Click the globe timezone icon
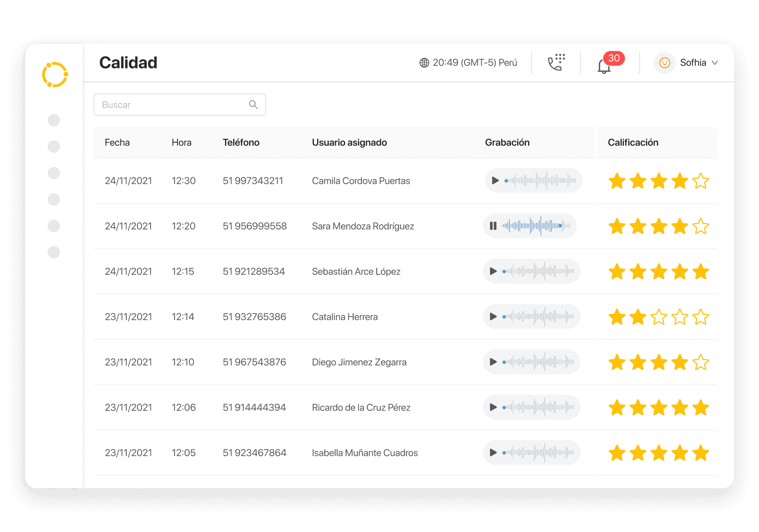 pyautogui.click(x=424, y=62)
